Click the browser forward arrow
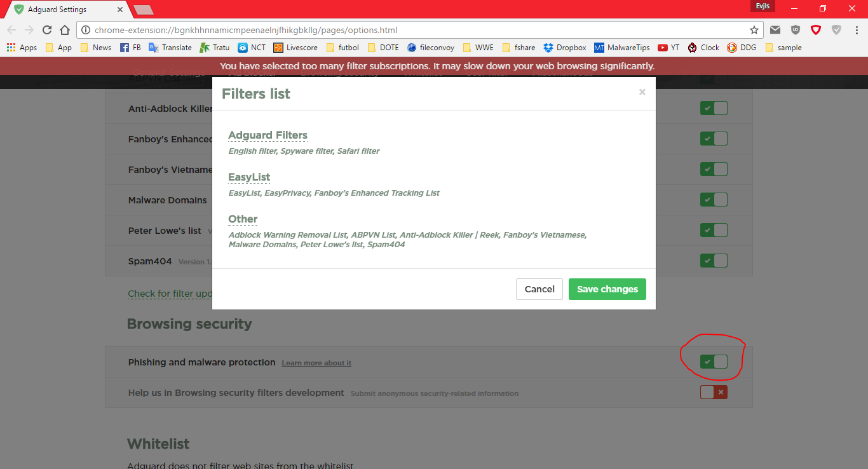Image resolution: width=868 pixels, height=469 pixels. coord(29,30)
